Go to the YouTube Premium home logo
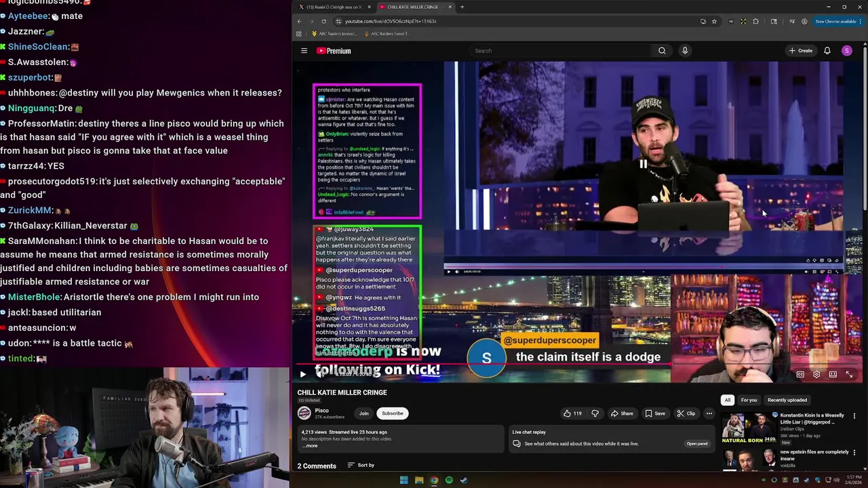 334,51
